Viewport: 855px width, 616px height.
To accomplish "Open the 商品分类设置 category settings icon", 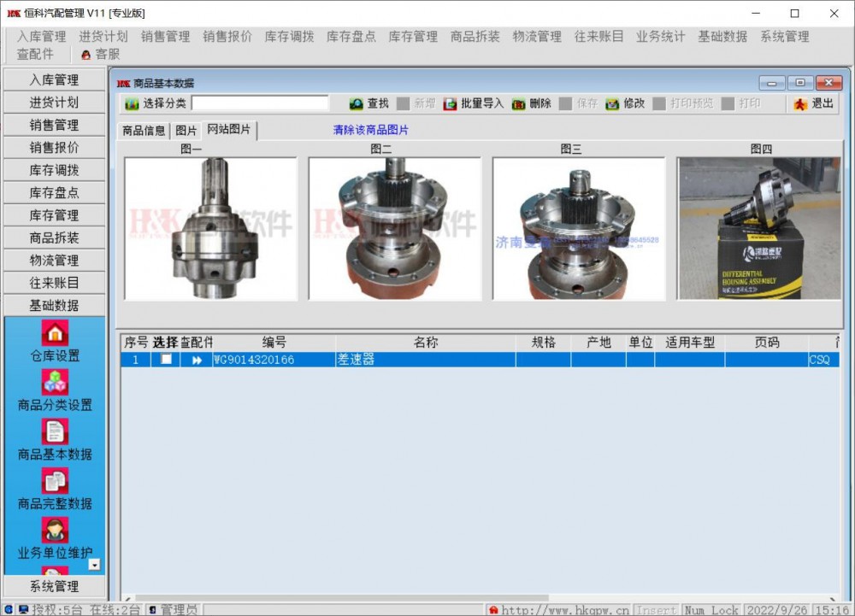I will (55, 382).
